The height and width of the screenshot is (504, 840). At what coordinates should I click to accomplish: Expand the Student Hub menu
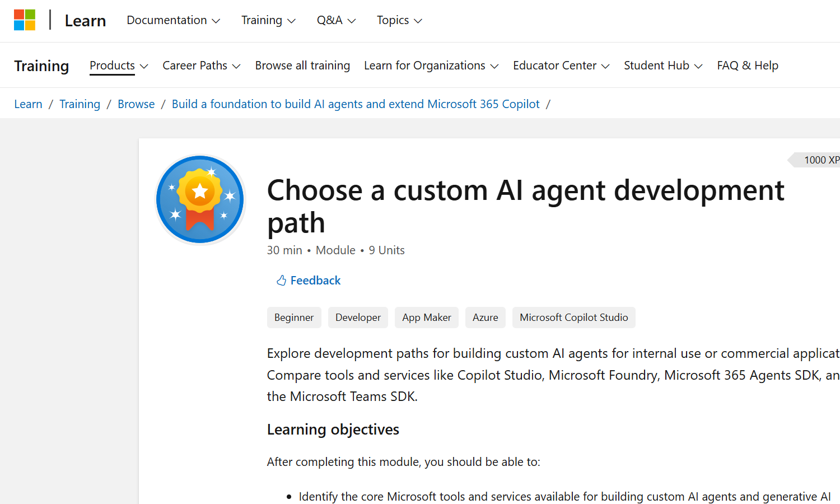(662, 66)
